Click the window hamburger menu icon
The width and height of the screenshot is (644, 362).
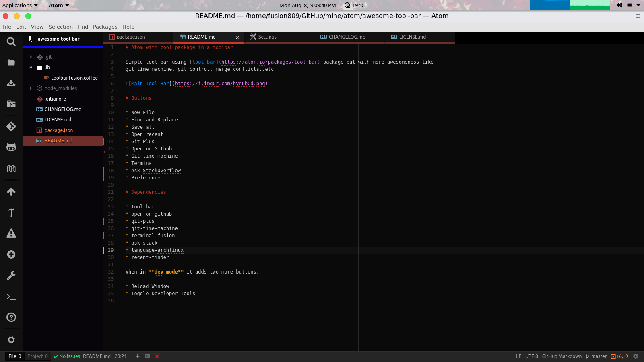pos(638,16)
